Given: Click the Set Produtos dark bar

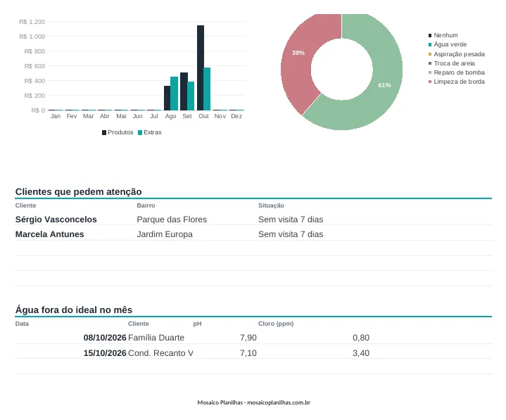Looking at the screenshot, I should tap(184, 91).
